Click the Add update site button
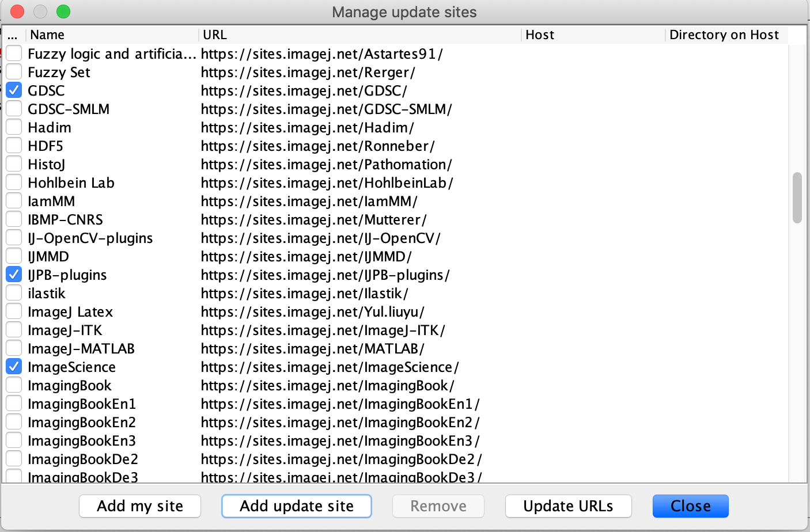Image resolution: width=810 pixels, height=532 pixels. (x=297, y=506)
